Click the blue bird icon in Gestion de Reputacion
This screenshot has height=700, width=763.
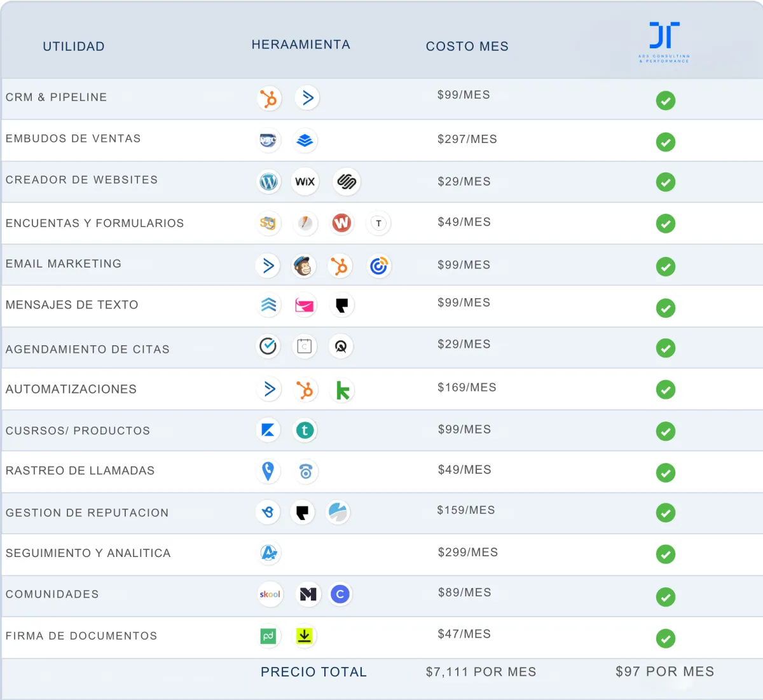pyautogui.click(x=268, y=512)
